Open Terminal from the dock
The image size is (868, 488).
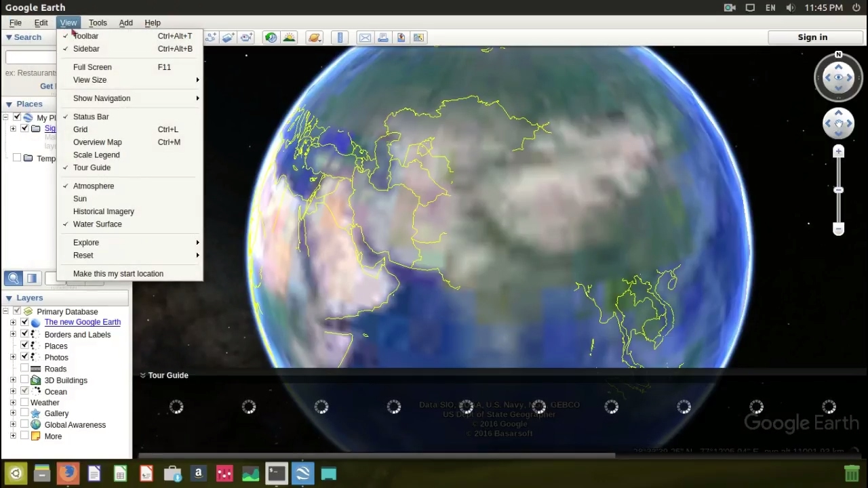pos(277,473)
